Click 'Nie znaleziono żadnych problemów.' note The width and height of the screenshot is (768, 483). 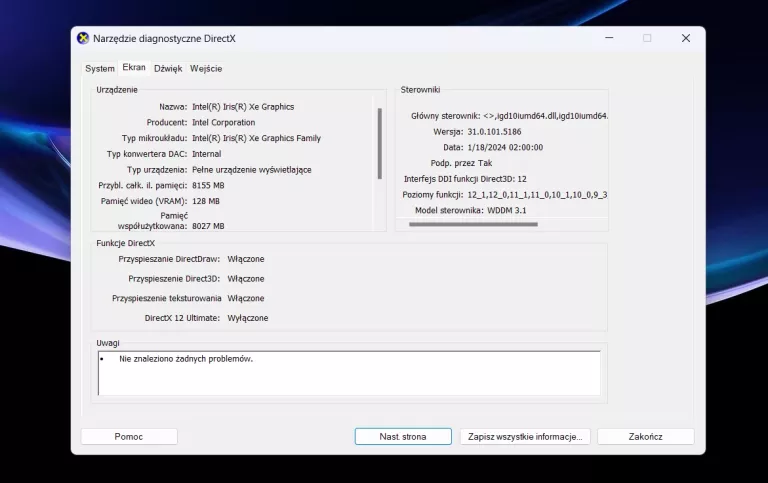[x=186, y=359]
